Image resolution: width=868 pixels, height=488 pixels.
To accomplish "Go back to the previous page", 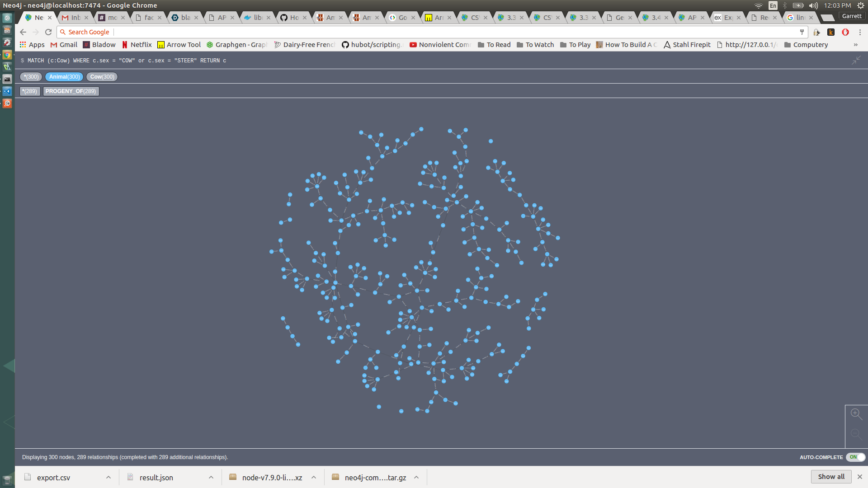I will click(x=23, y=32).
